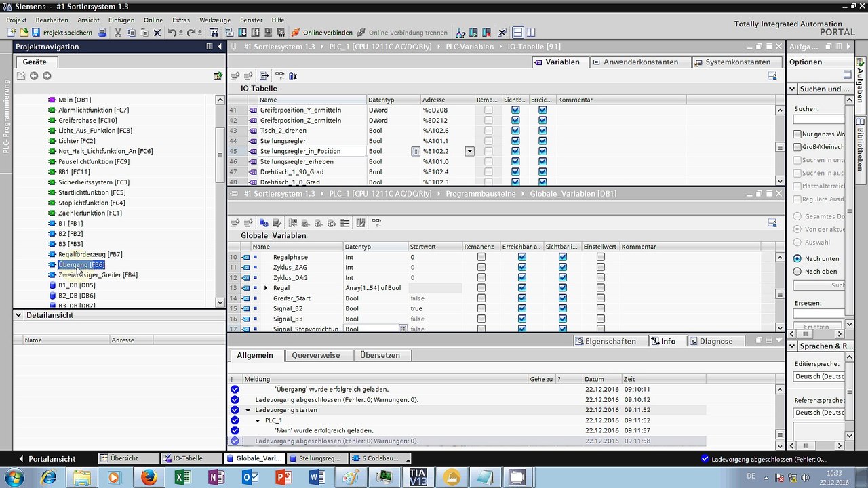Click the delete X icon in toolbar
The width and height of the screenshot is (868, 488).
157,33
